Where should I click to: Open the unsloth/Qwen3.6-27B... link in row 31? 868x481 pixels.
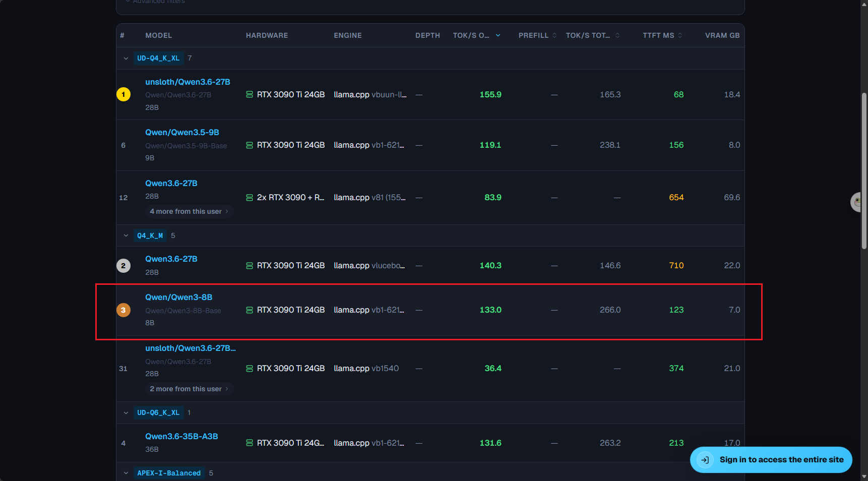[x=191, y=348]
